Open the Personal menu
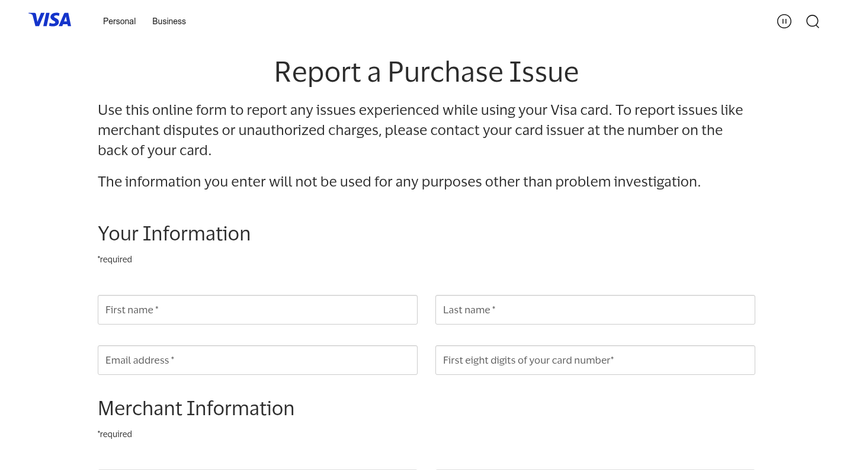Image resolution: width=853 pixels, height=470 pixels. tap(119, 21)
